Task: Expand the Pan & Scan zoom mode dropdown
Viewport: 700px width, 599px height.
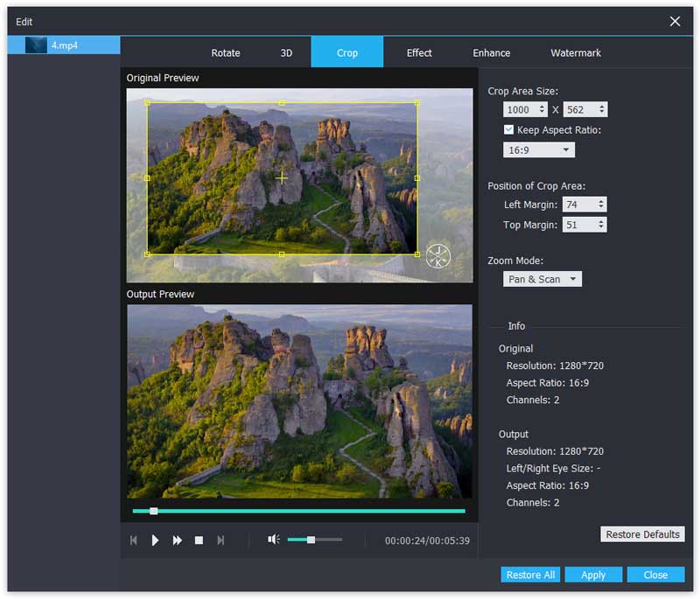Action: [543, 279]
